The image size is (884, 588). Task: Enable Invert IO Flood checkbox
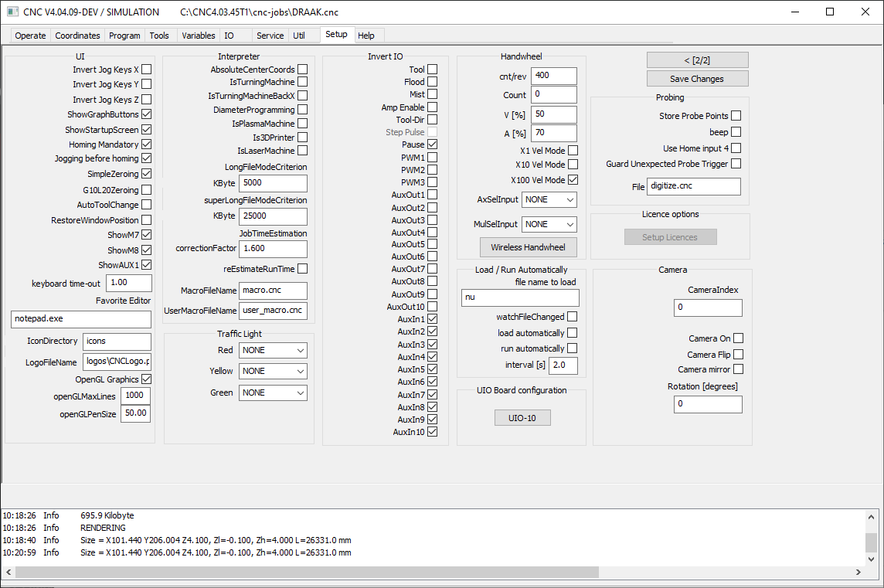pos(433,82)
